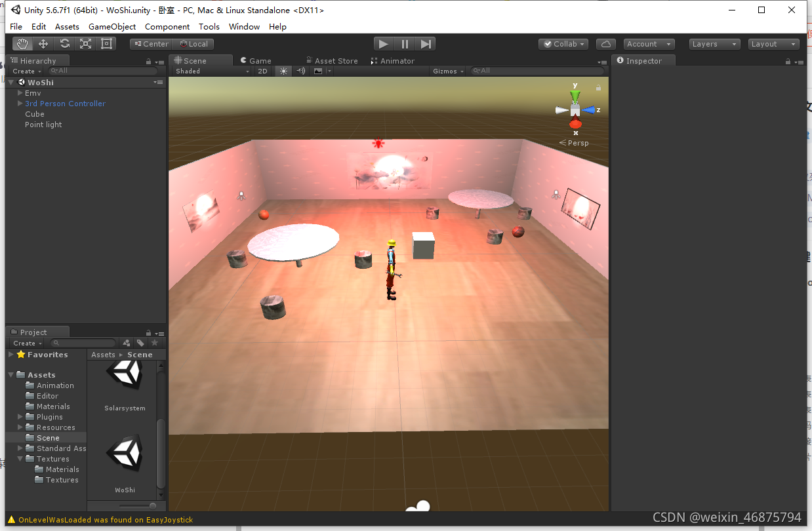Open Inspector panel options menu
Image resolution: width=812 pixels, height=531 pixels.
click(799, 61)
